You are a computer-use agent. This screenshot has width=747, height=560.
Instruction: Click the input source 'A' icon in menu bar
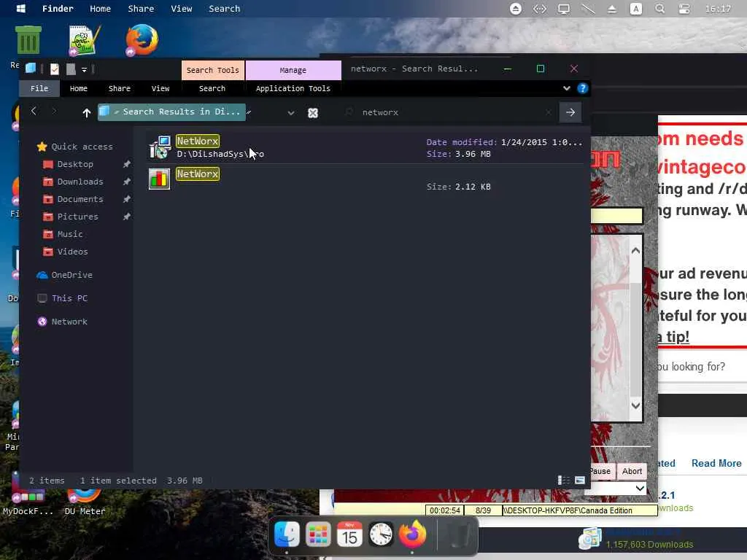pyautogui.click(x=635, y=9)
